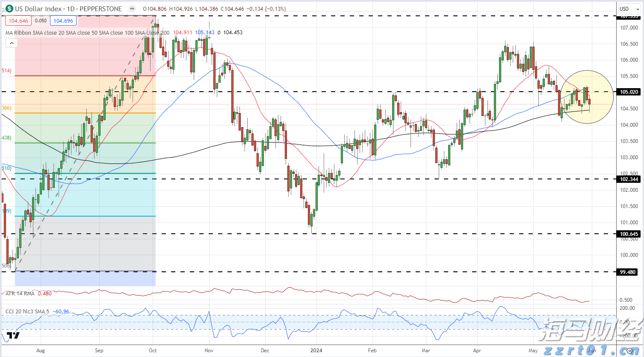Select the 100.645 horizontal line price label
644x357 pixels.
pos(629,234)
